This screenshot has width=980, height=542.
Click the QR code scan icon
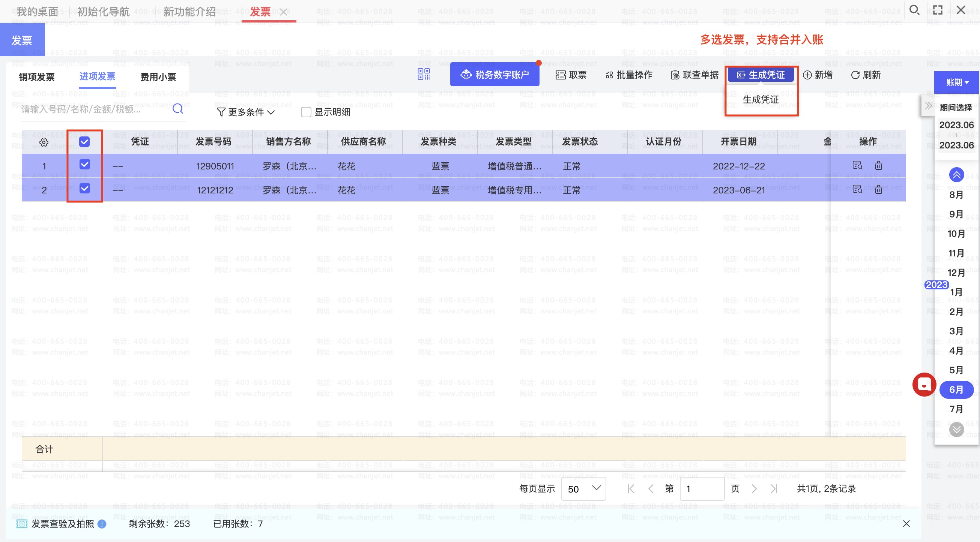424,75
